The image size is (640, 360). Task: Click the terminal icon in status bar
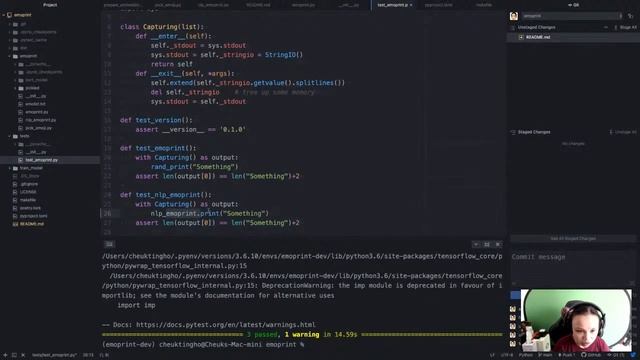14,355
